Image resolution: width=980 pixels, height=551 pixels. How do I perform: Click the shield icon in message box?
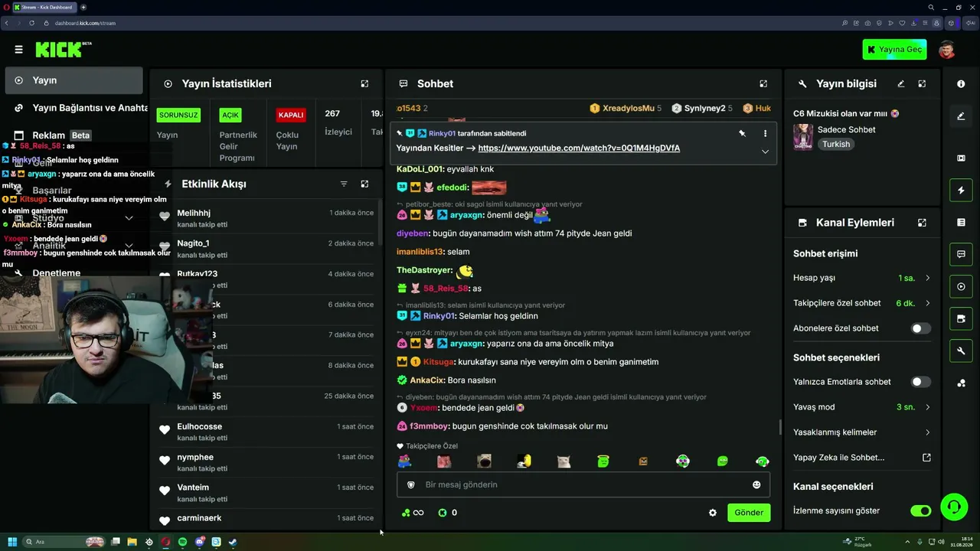coord(410,484)
